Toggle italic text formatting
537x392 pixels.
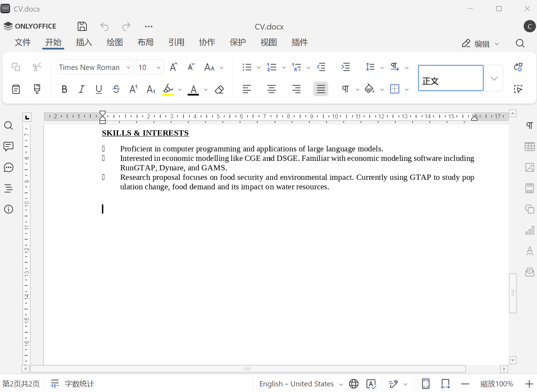(x=82, y=89)
